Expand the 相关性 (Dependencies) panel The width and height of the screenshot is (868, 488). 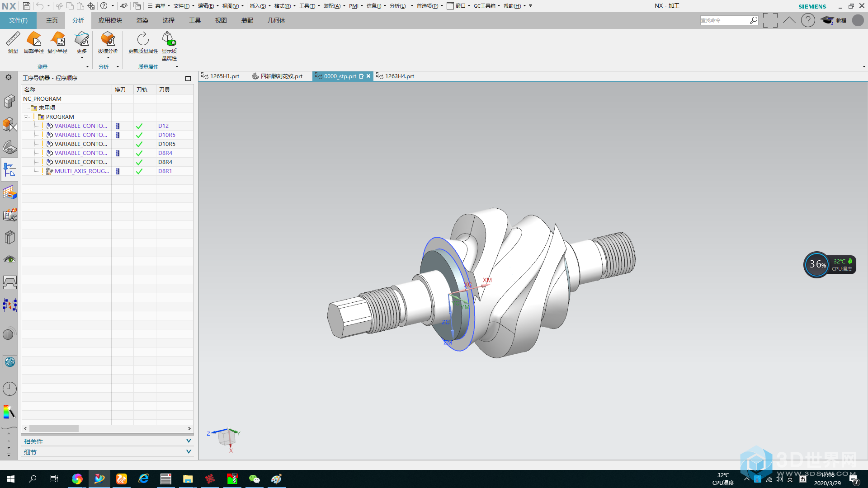pyautogui.click(x=189, y=441)
